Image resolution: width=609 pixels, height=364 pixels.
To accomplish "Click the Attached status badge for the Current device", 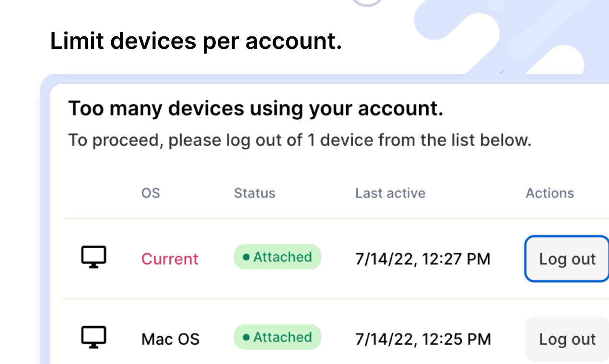I will 277,257.
